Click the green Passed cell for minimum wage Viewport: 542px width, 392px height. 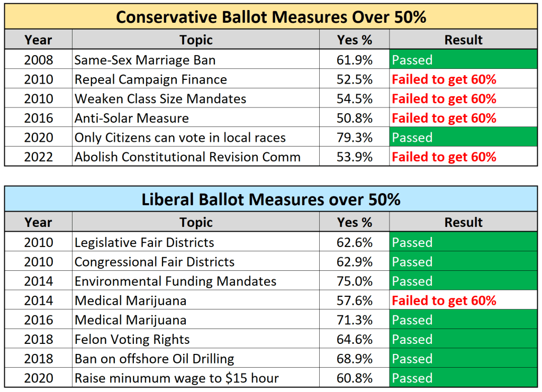[x=463, y=378]
